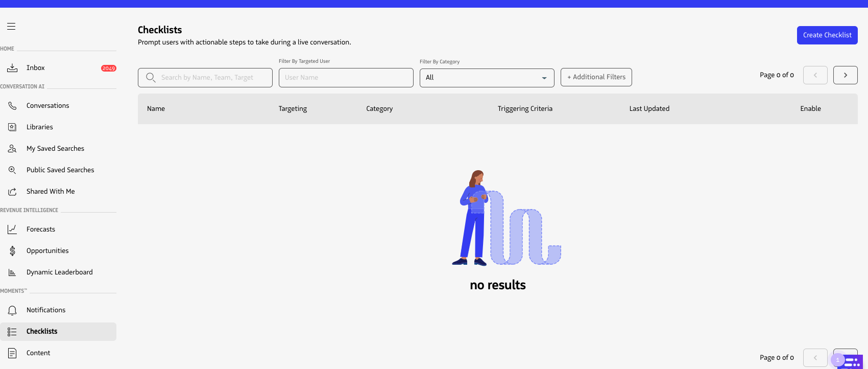Click the Dynamic Leaderboard bars icon
868x369 pixels.
tap(12, 272)
